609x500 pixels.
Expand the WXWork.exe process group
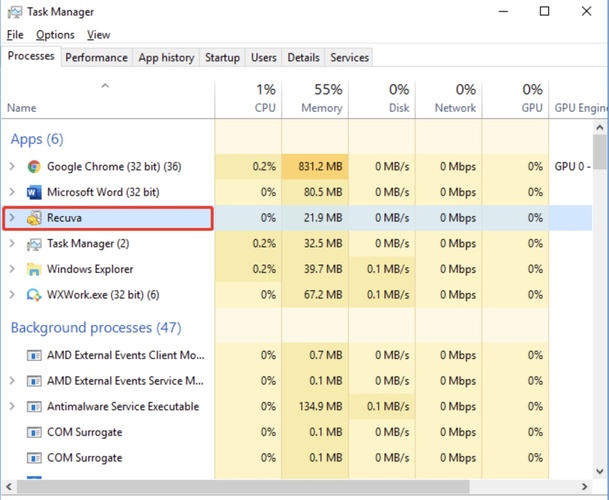coord(12,294)
